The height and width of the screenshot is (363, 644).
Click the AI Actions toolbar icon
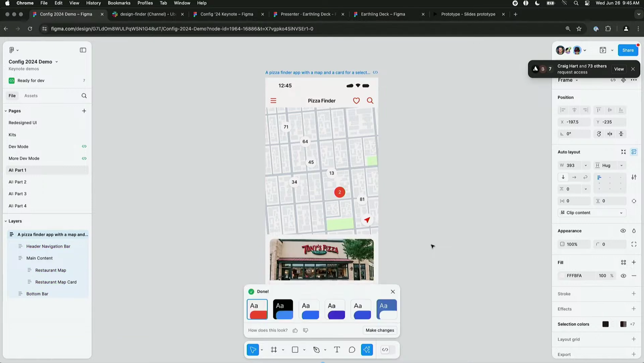point(367,350)
